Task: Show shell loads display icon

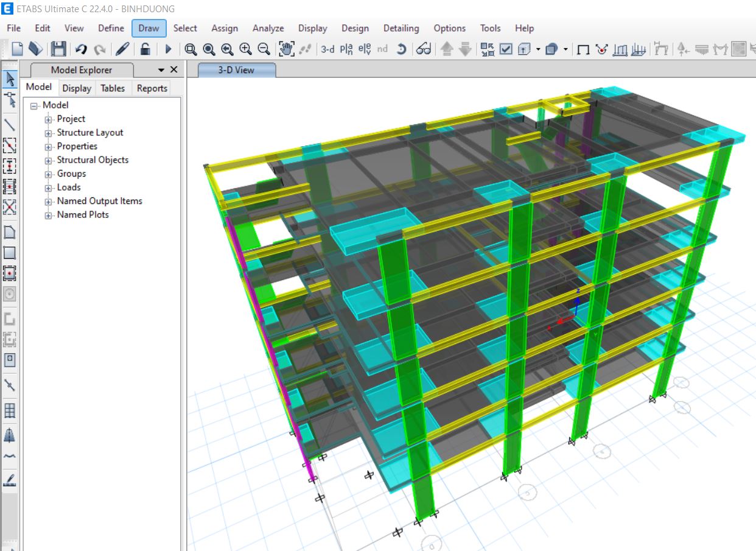Action: [639, 49]
